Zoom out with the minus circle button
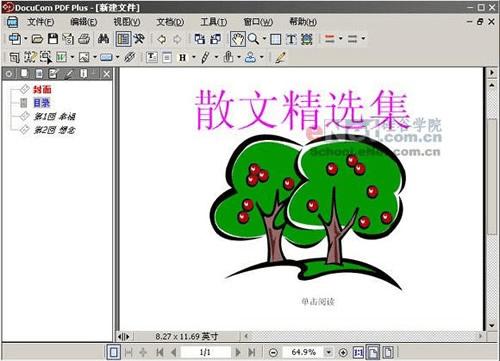This screenshot has height=361, width=500. coord(273,352)
